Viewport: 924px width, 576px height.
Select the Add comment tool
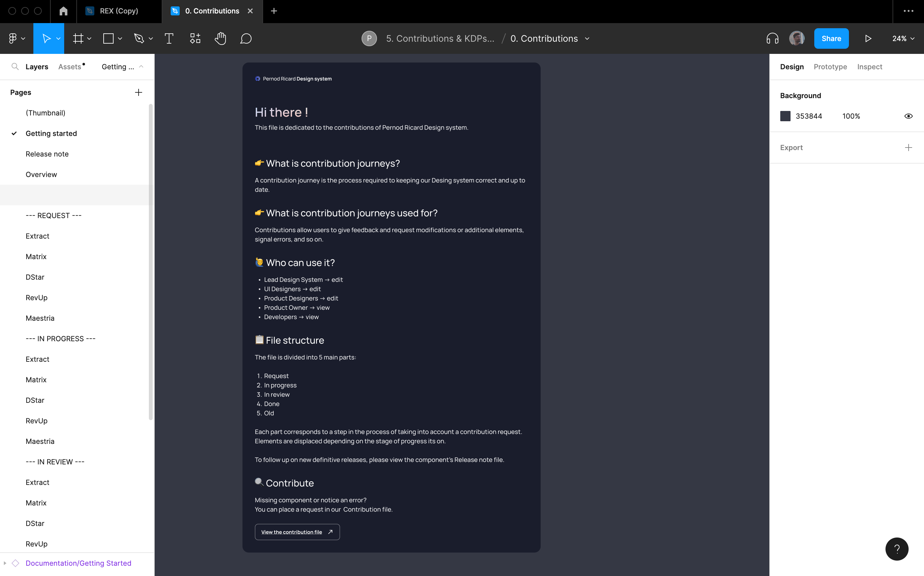tap(246, 38)
